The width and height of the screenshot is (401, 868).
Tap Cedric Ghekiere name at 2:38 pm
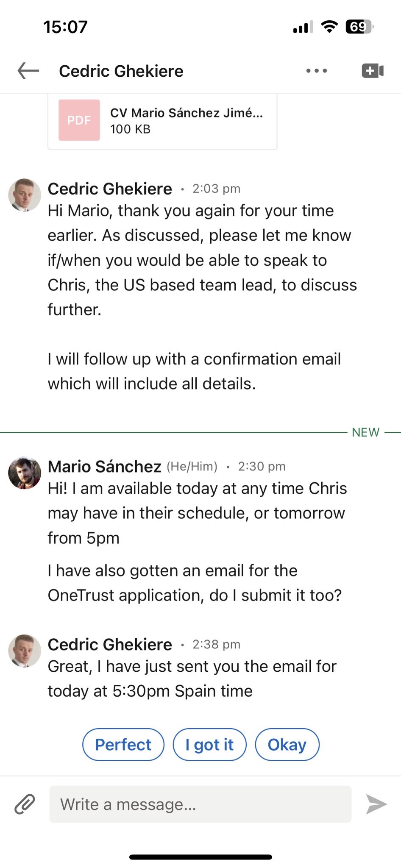pyautogui.click(x=110, y=645)
